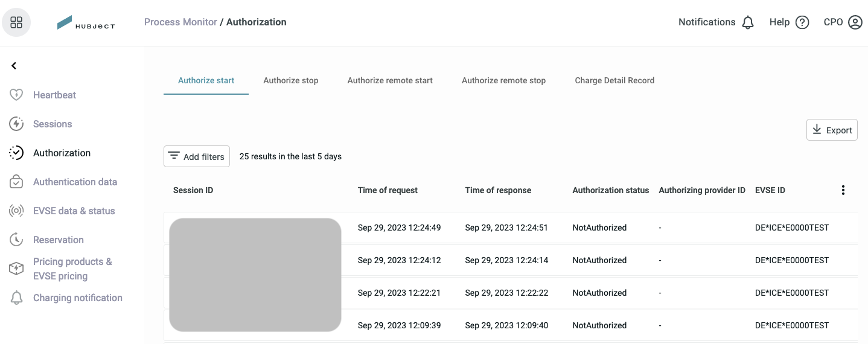Click NotAuthorized in the 12:09:39 row

click(x=599, y=325)
